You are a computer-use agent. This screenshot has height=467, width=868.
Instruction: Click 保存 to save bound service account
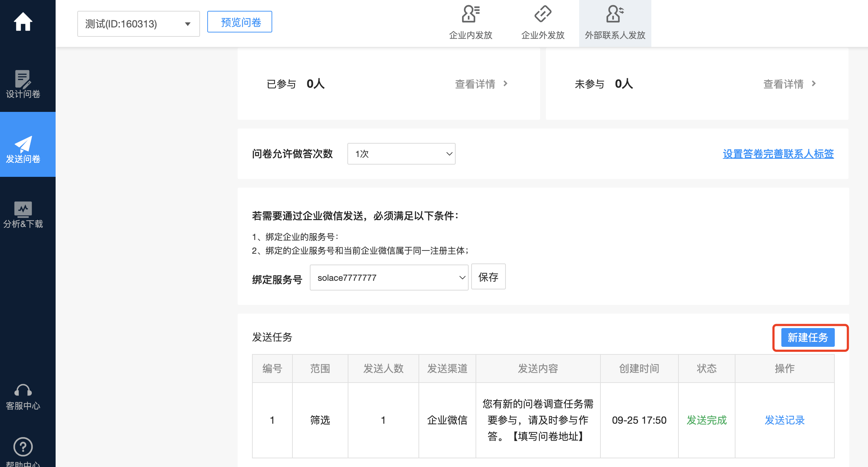[x=489, y=277]
